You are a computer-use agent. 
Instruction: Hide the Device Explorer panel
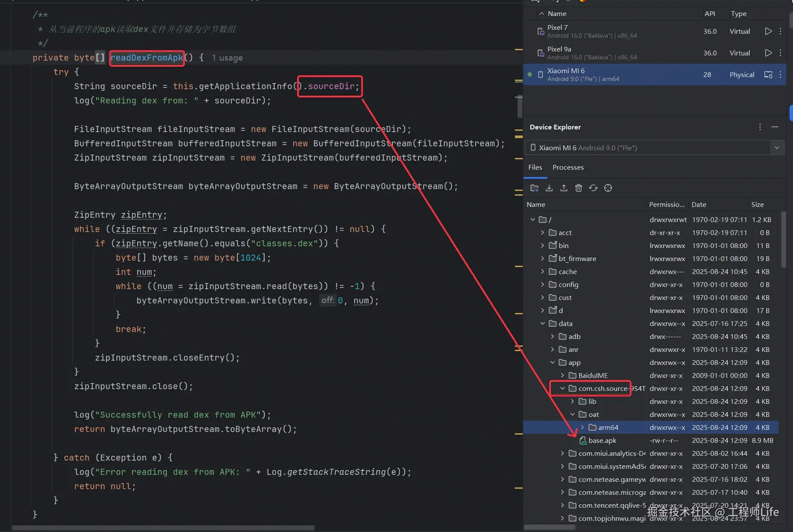coord(775,127)
